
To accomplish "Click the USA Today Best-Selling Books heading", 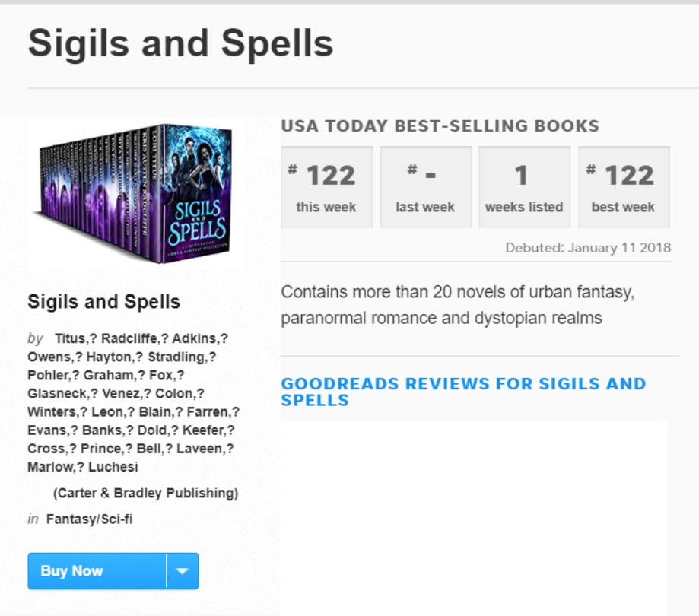I will (x=440, y=126).
